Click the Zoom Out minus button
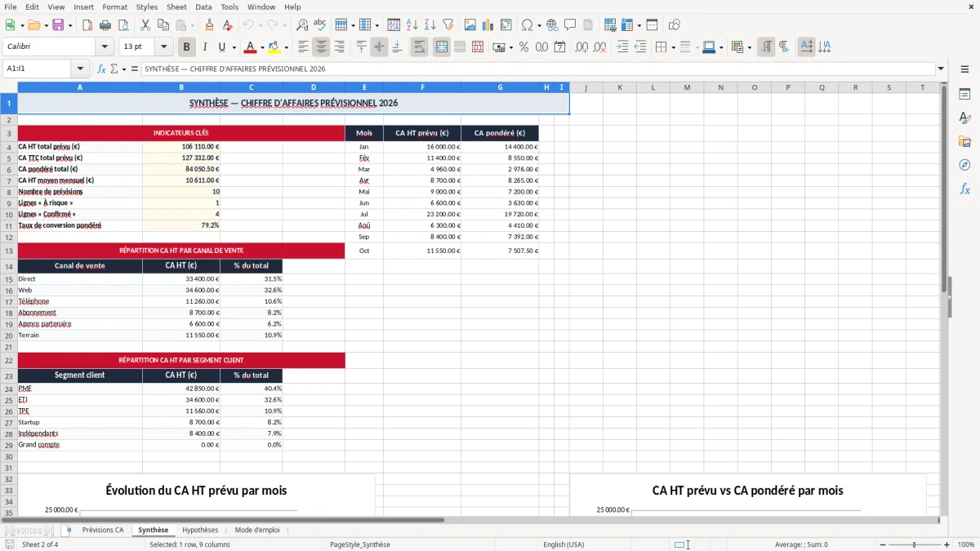Screen dimensions: 980x551 pos(882,544)
